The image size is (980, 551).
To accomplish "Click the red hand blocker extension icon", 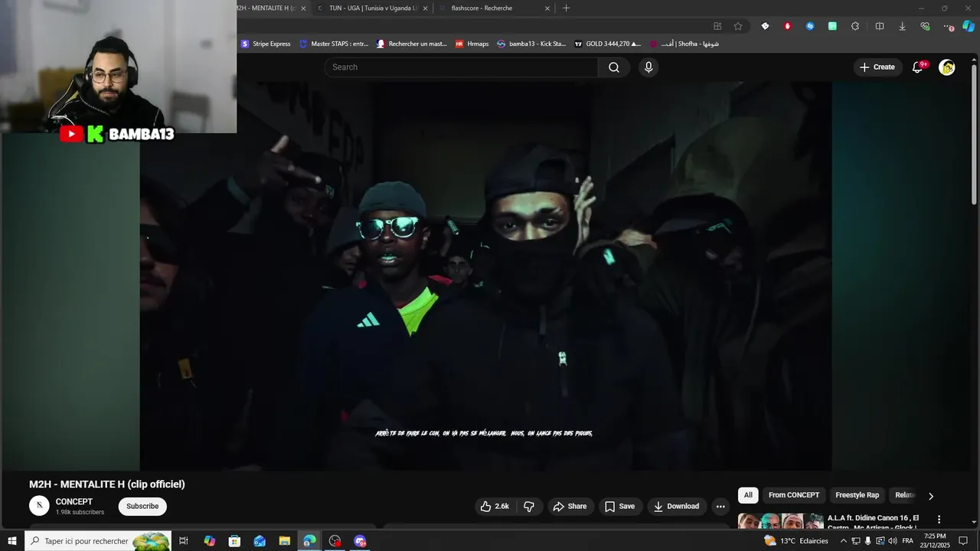I will 787,26.
